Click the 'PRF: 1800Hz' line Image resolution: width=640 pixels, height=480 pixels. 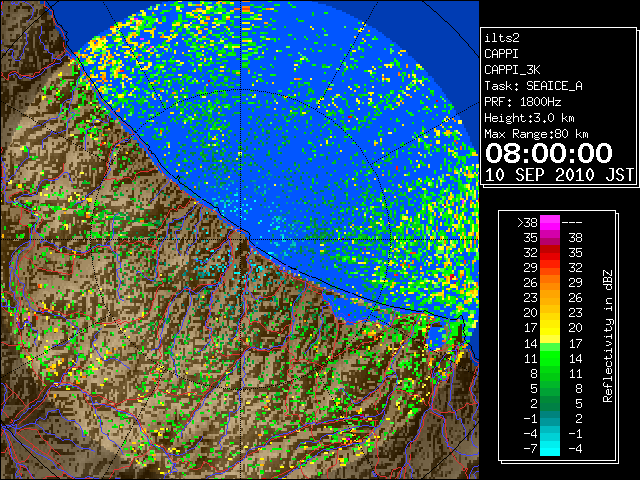(x=523, y=102)
